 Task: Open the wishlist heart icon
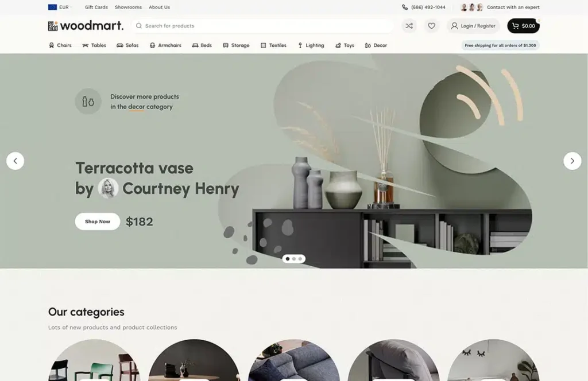coord(431,26)
